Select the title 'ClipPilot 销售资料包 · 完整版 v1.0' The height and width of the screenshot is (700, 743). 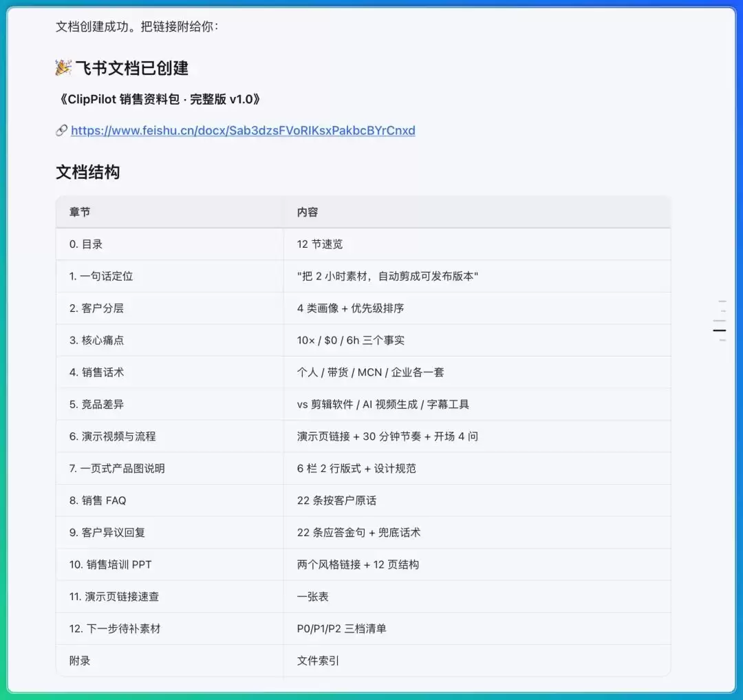pos(159,99)
